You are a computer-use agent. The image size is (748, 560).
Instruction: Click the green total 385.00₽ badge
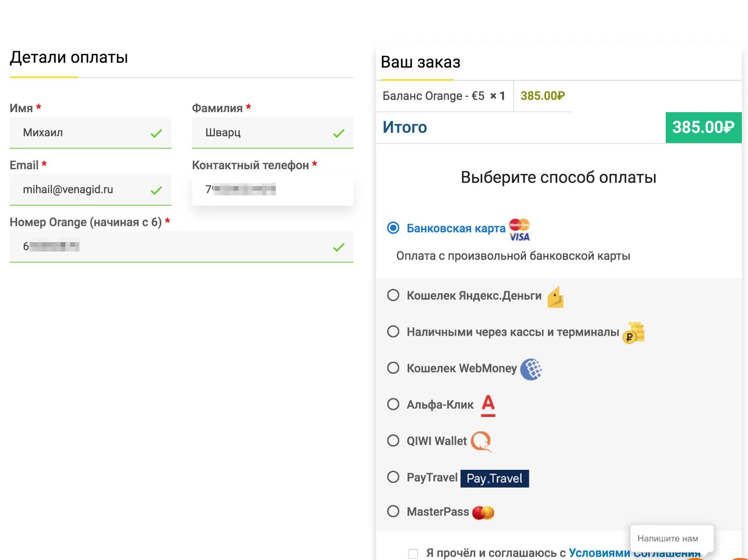click(704, 128)
